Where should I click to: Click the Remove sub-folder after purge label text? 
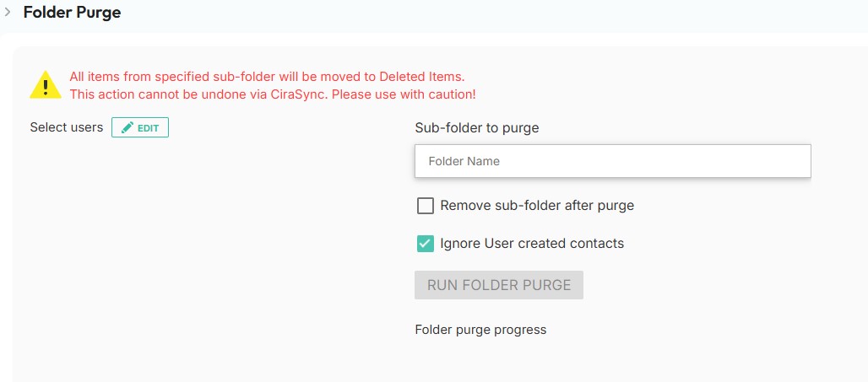click(x=537, y=206)
